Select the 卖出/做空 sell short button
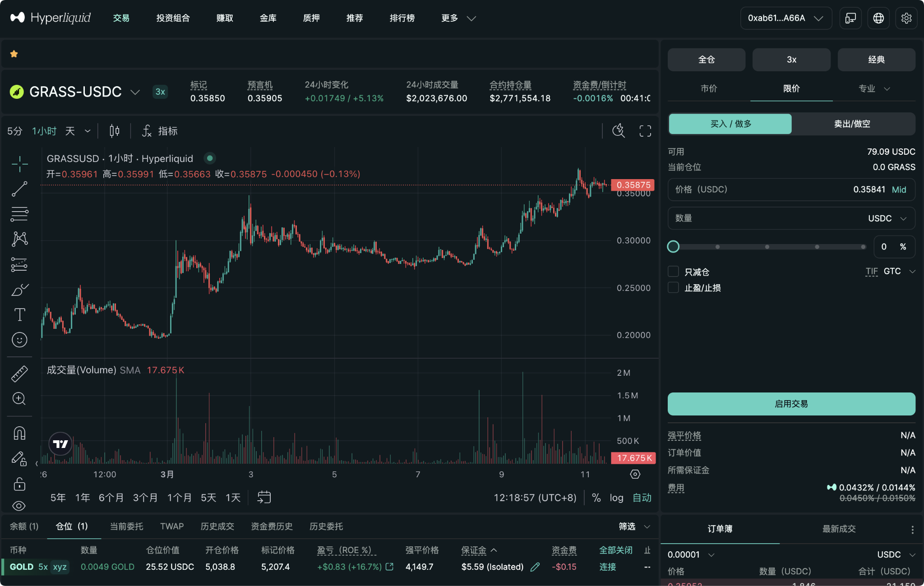924x586 pixels. click(x=852, y=124)
